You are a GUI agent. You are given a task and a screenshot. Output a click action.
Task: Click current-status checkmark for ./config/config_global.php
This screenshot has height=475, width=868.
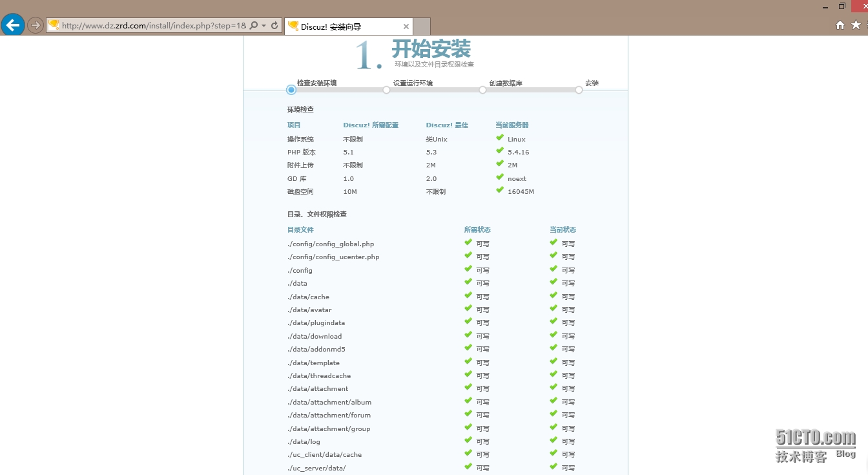[x=553, y=242]
